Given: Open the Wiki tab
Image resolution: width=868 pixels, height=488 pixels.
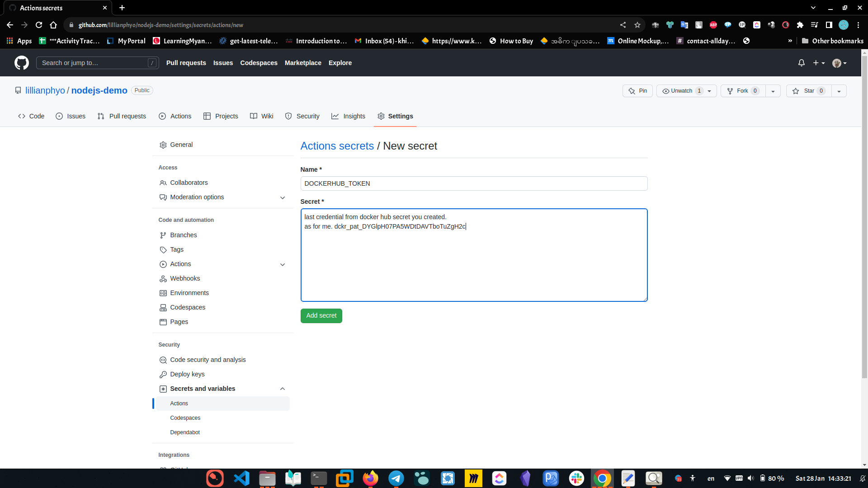Looking at the screenshot, I should coord(262,116).
